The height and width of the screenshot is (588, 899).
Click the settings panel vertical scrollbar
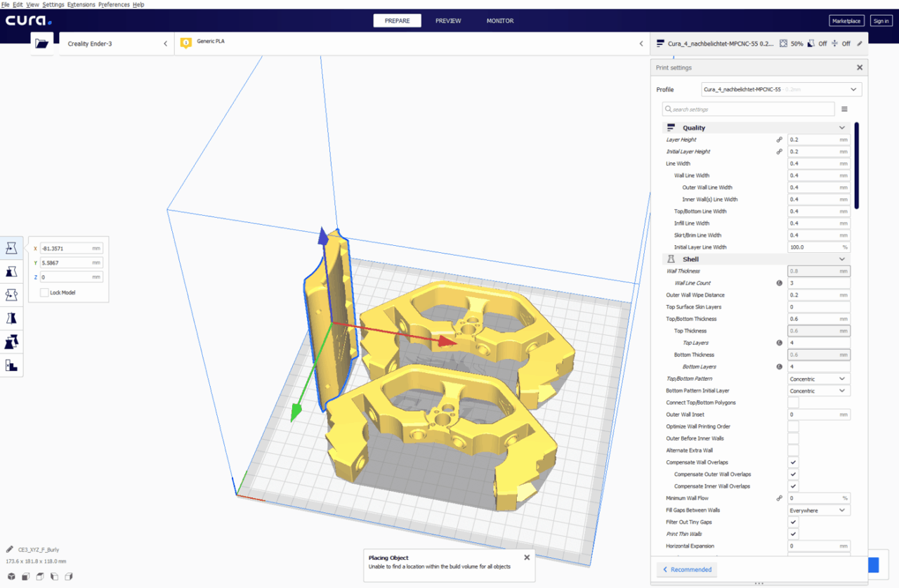click(856, 165)
